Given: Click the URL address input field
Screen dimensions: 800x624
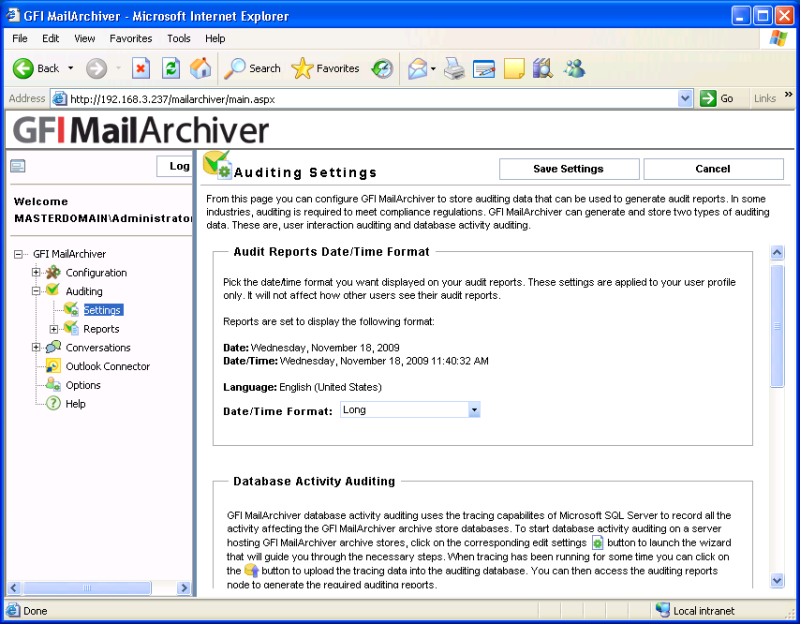Looking at the screenshot, I should (x=372, y=99).
